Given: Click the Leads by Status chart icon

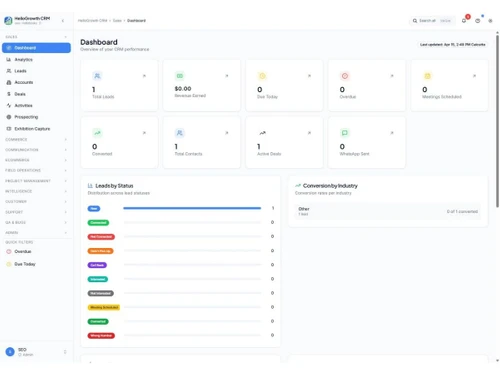Looking at the screenshot, I should tap(90, 186).
